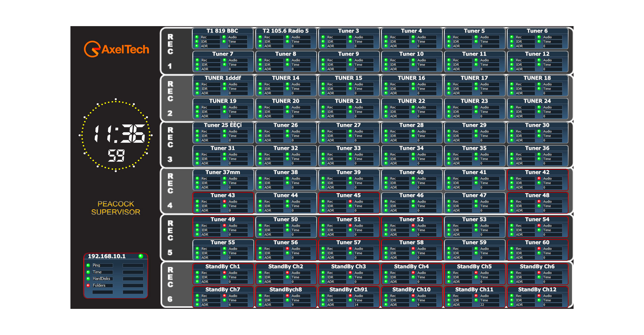
Task: Click the PEACOCK SUPERVISOR label
Action: point(116,208)
